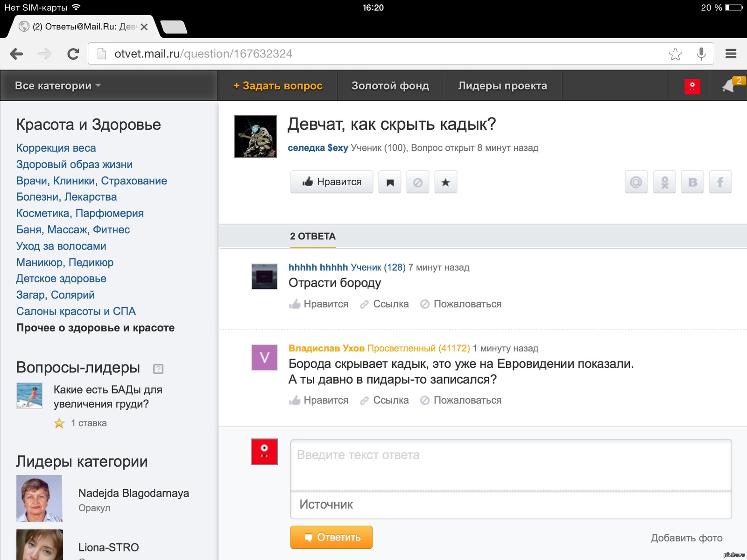Open the Золотой фонд menu item
Screen dimensions: 747x560
390,86
